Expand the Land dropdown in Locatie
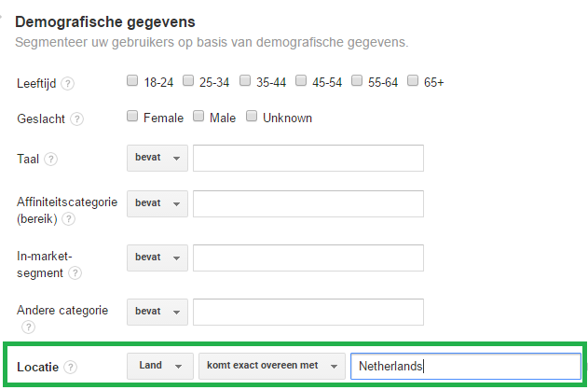This screenshot has height=390, width=588. click(160, 366)
